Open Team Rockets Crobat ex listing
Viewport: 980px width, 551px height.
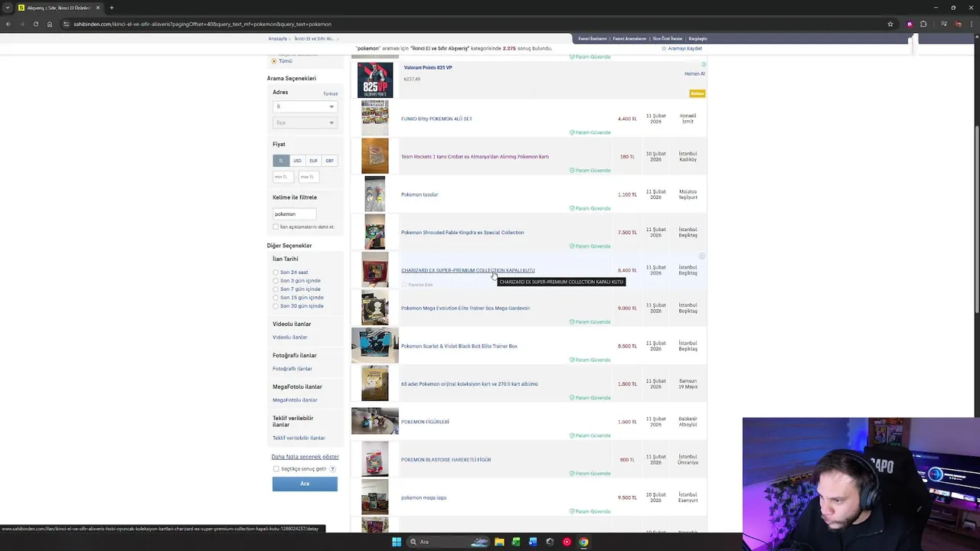click(475, 157)
